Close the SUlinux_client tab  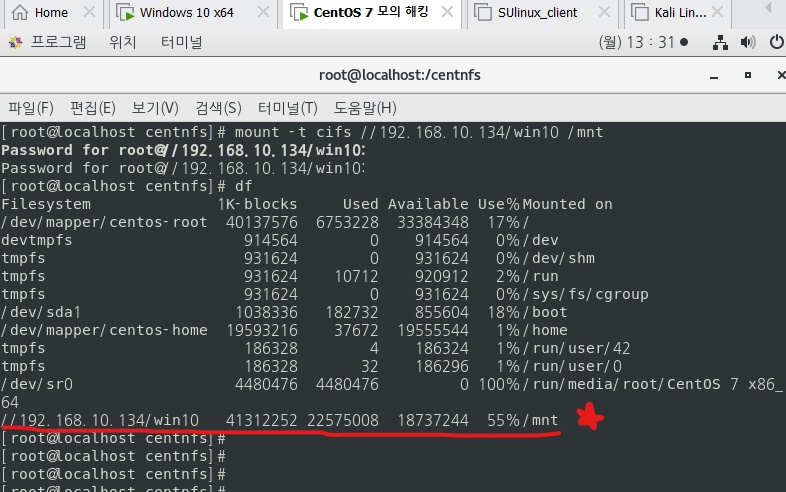(605, 12)
